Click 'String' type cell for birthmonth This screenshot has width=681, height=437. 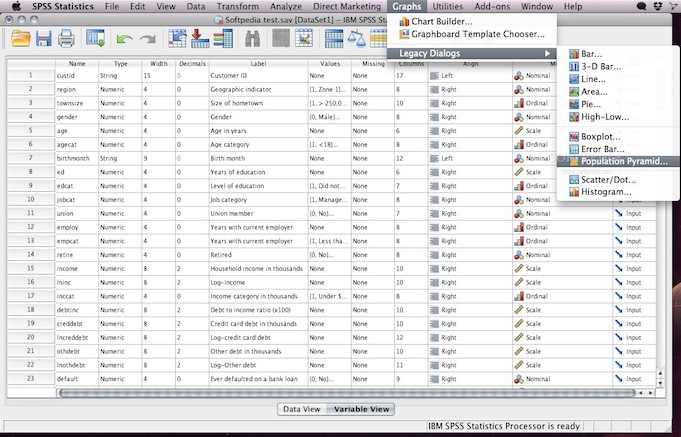tap(120, 159)
